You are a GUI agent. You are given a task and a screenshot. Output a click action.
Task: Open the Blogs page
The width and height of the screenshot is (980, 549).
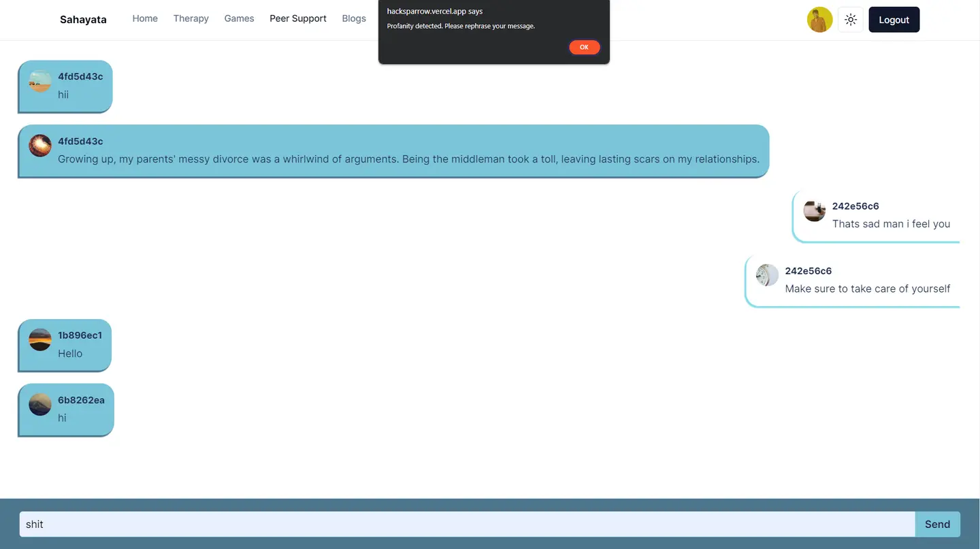click(x=354, y=18)
